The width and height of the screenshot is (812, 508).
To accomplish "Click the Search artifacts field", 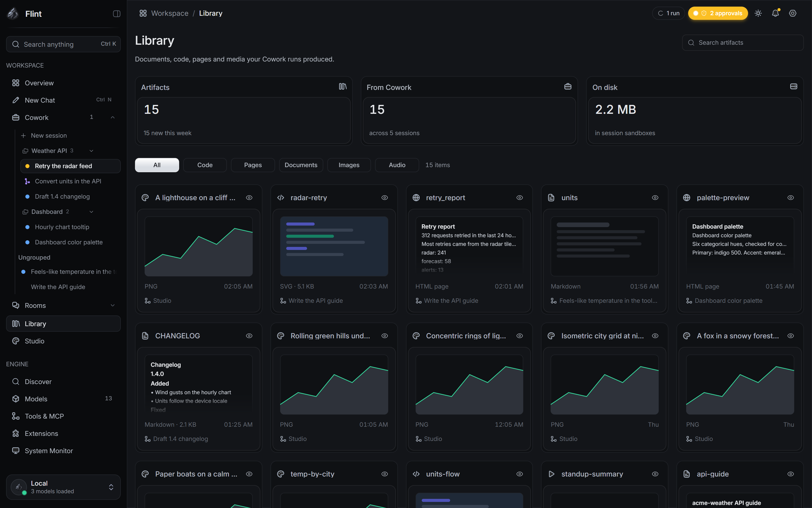I will [x=742, y=43].
